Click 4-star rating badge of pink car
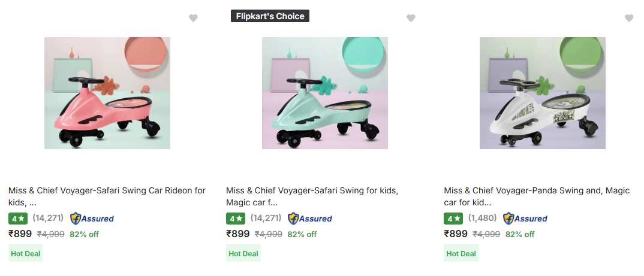The height and width of the screenshot is (276, 644). (18, 219)
